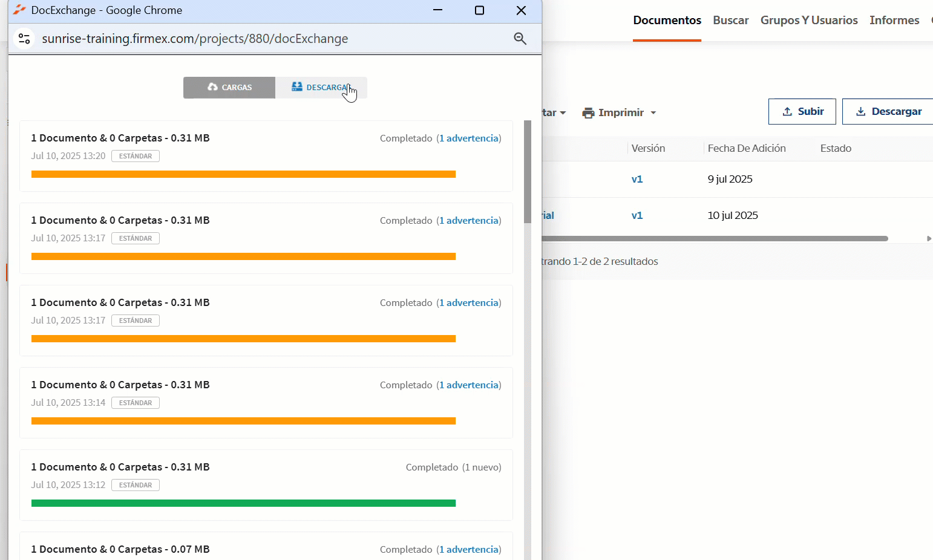Viewport: 933px width, 560px height.
Task: Click the download arrow icon in Descargar button
Action: pos(860,112)
